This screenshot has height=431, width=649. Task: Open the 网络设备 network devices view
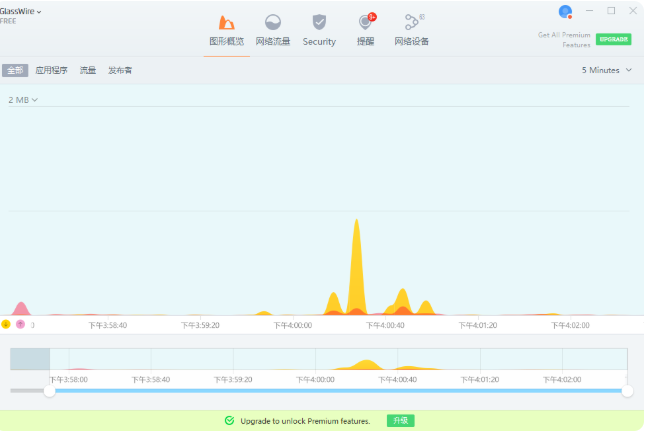(x=411, y=30)
